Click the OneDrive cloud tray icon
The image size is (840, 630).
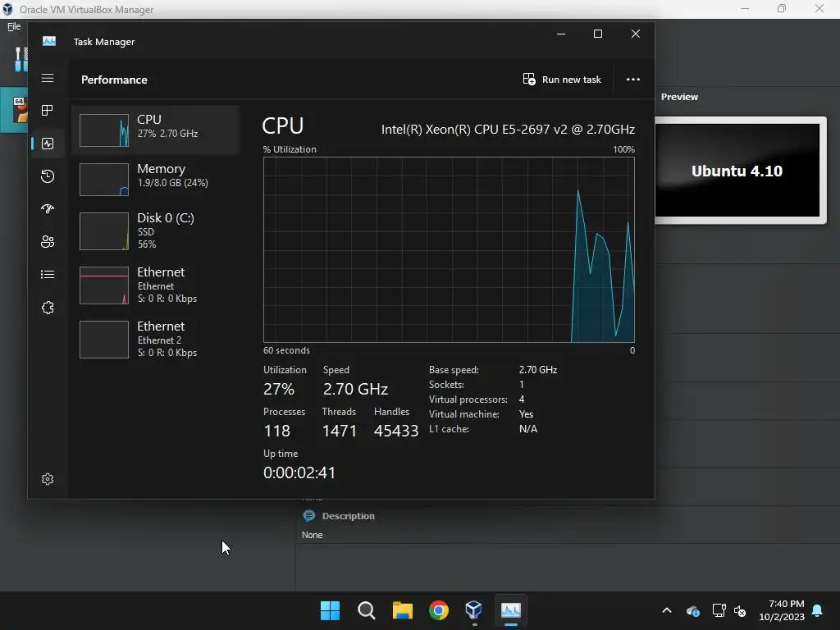pyautogui.click(x=692, y=610)
